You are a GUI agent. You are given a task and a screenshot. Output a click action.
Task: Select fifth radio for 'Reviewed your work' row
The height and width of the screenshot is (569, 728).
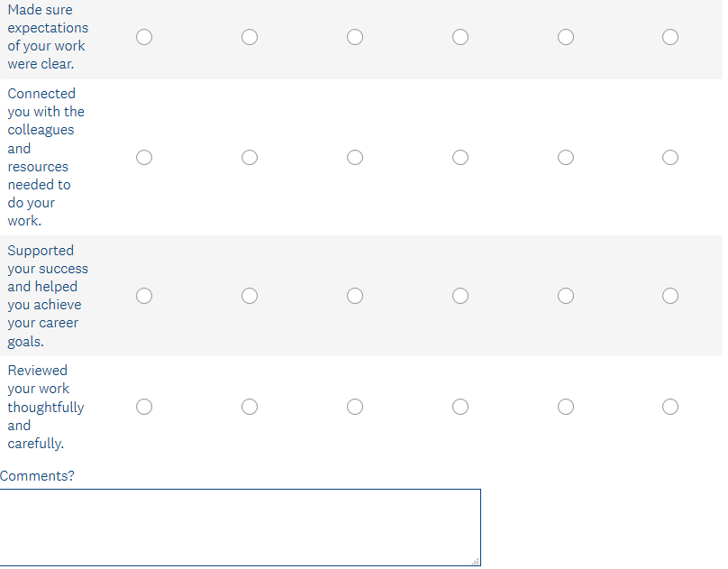click(566, 407)
